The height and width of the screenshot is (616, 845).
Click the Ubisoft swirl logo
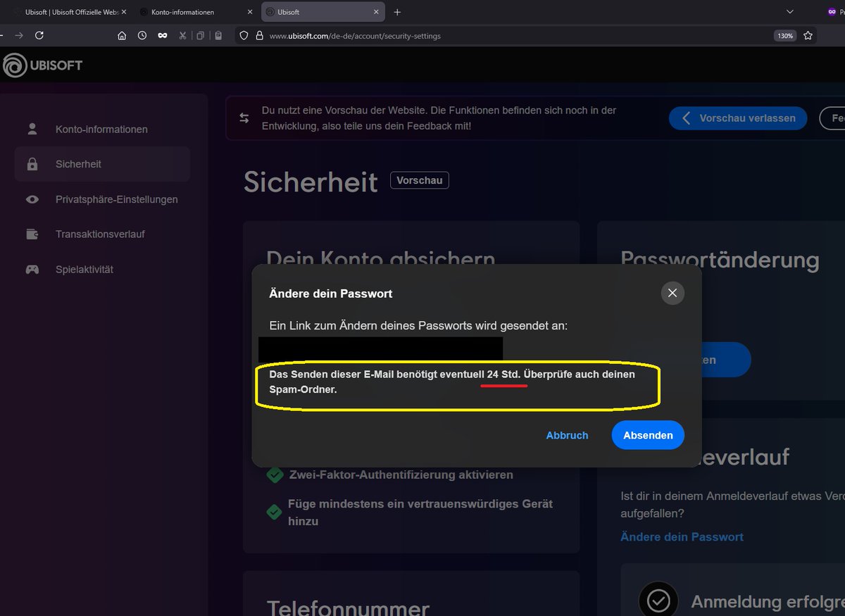14,65
